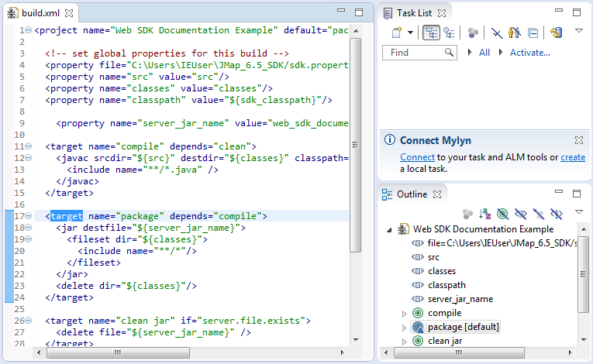Click Hide properties icon in Outline
The image size is (593, 364).
pos(521,213)
